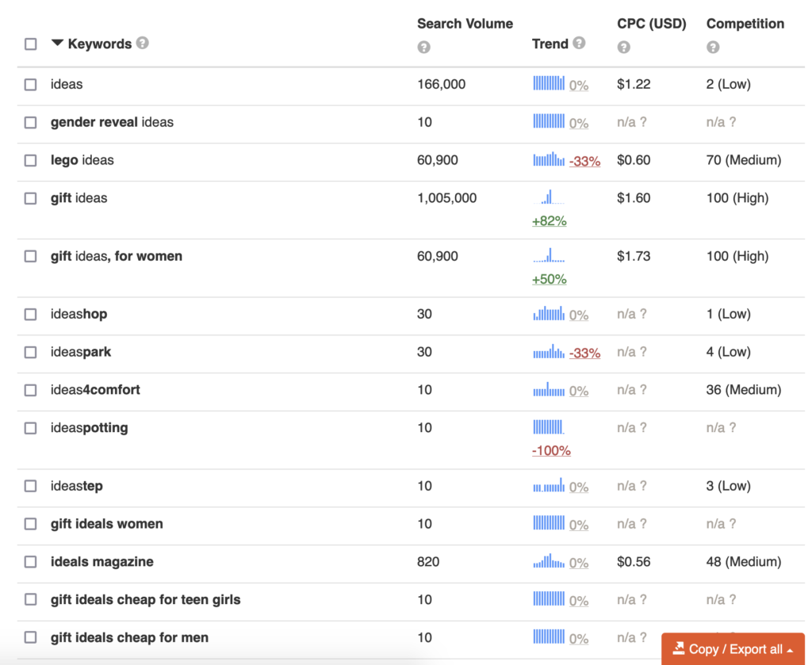Open the Trend column help tooltip
The image size is (812, 665).
tap(580, 44)
